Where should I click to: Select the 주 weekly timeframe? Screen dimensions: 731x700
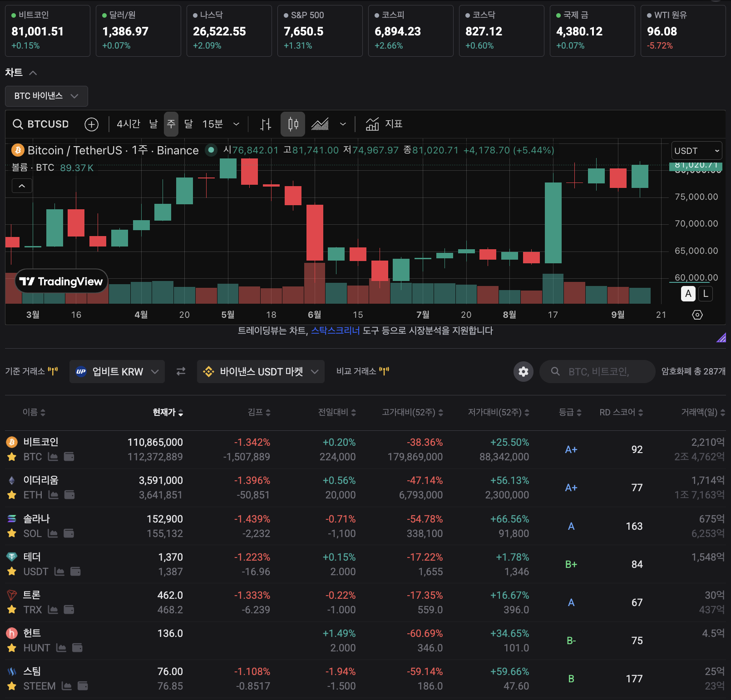[171, 124]
